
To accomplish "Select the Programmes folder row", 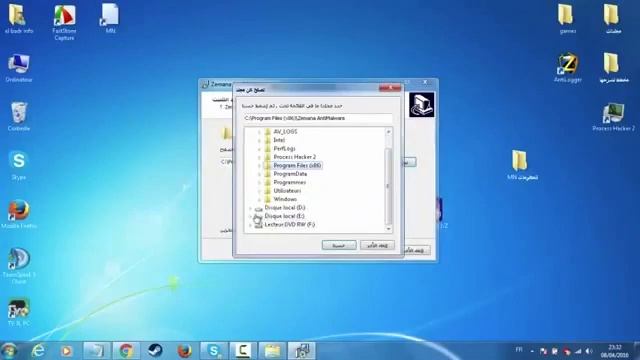I will [289, 182].
